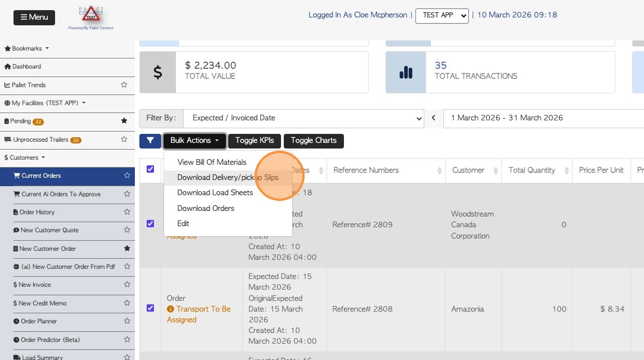Open the TEST APP facility dropdown
Screen dimensions: 644x360
[x=442, y=16]
